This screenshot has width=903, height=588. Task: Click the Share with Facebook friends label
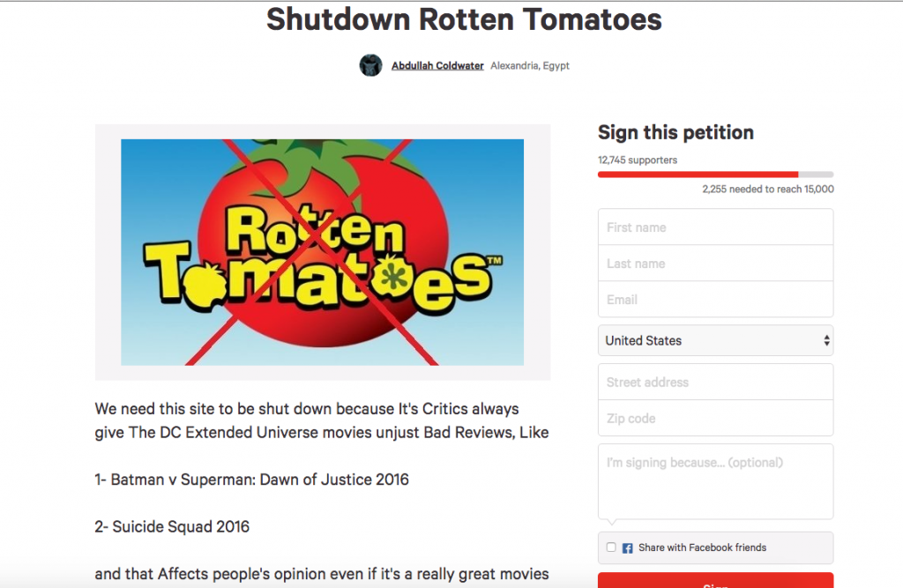(x=702, y=547)
